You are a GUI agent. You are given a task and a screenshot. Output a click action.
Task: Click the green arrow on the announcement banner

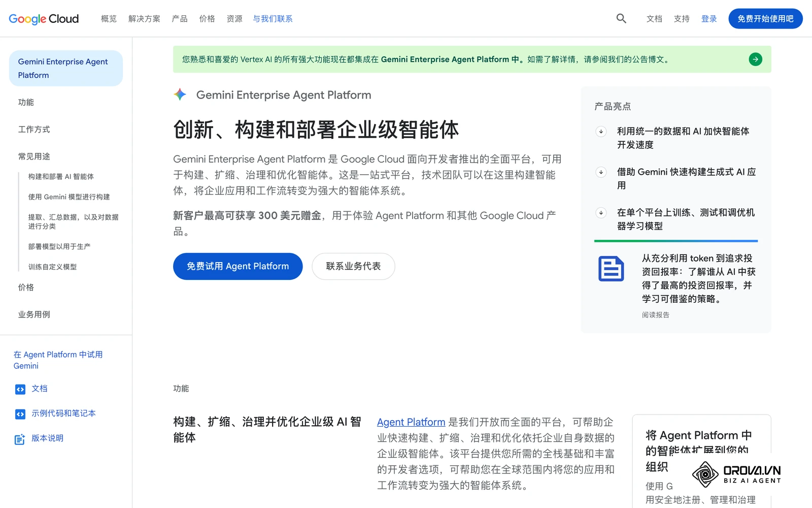click(x=755, y=59)
